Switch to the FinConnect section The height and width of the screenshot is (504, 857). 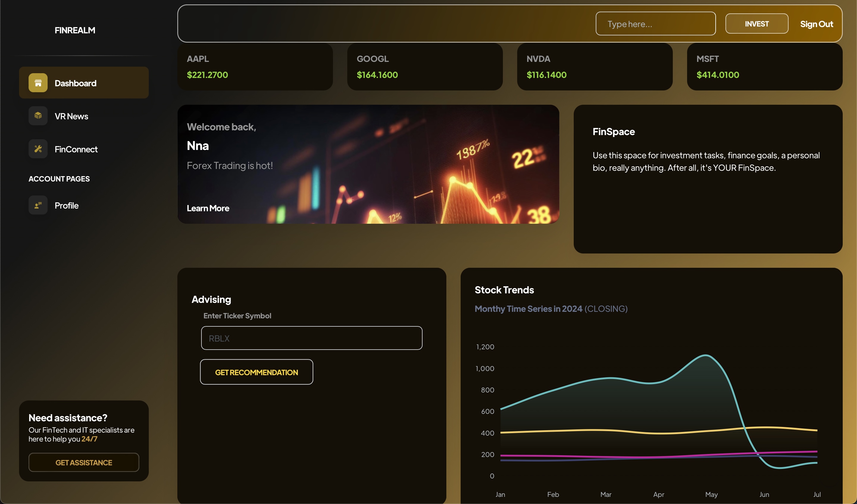tap(76, 149)
